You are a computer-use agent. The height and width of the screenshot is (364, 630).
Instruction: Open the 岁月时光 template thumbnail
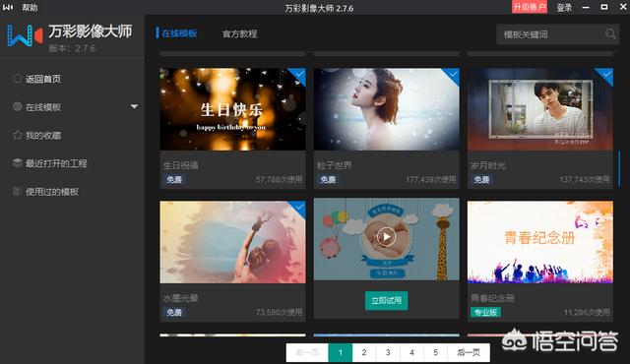(540, 109)
